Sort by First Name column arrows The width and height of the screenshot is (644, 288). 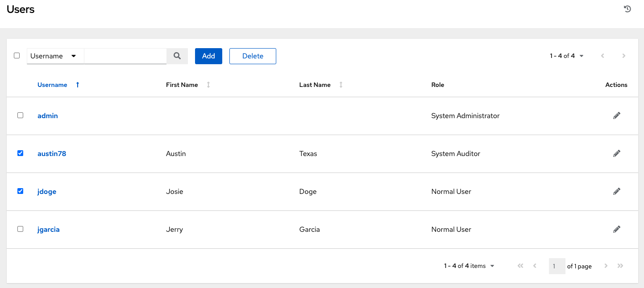[x=208, y=84]
